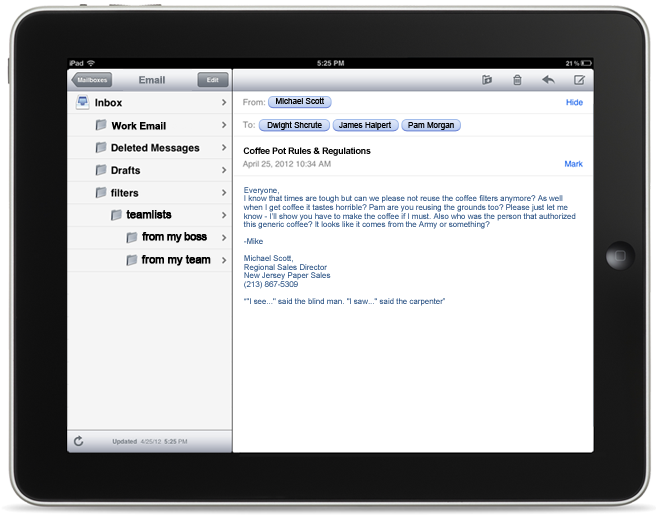656x515 pixels.
Task: Tap the James Halpert recipient chip
Action: tap(365, 125)
